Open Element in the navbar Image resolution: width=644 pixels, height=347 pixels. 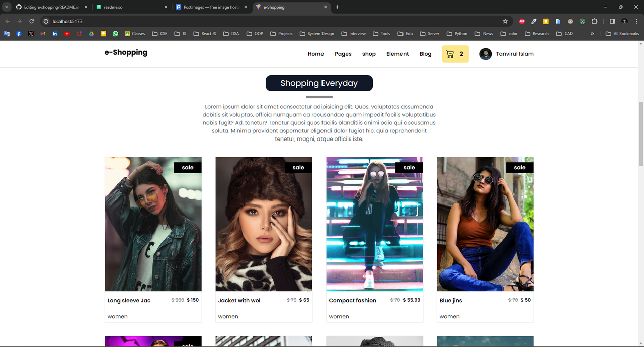coord(397,54)
